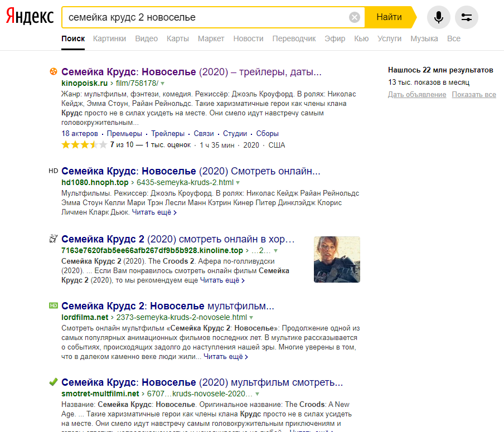
Task: Click Читать ещё under lordfilma.net snippet
Action: 226,357
